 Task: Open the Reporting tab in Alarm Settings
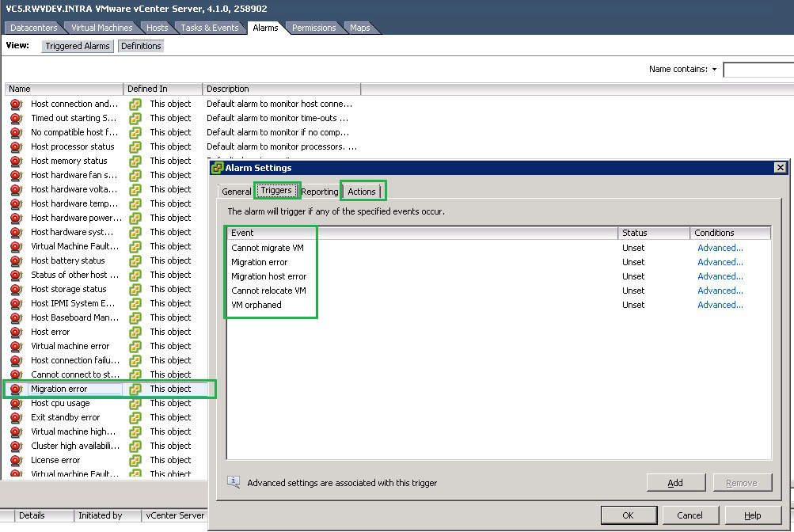click(x=319, y=192)
